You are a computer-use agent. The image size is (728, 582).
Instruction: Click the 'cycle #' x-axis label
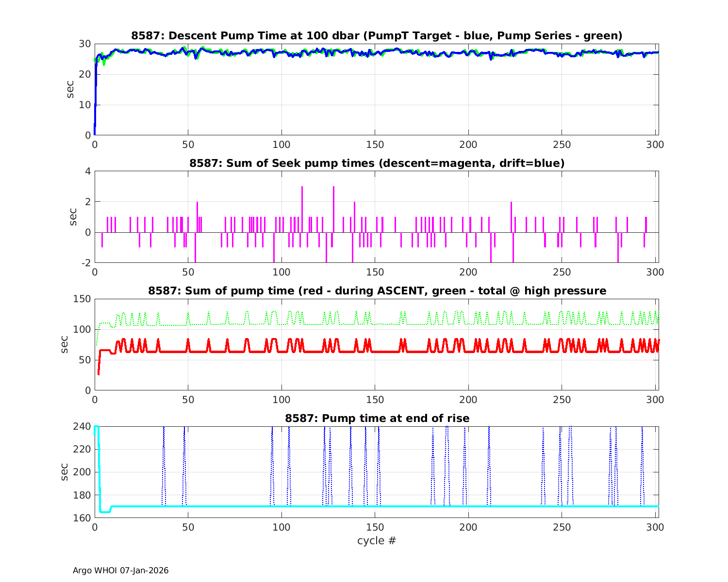click(377, 541)
